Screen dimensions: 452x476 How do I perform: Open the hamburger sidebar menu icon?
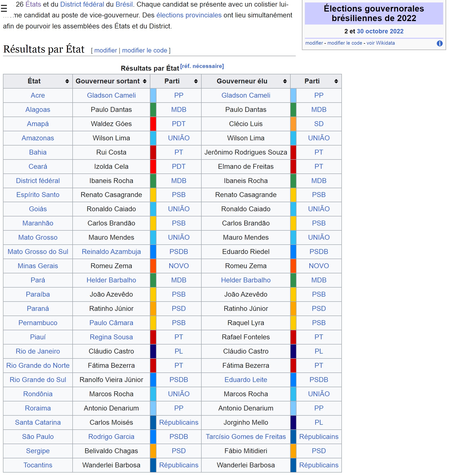pyautogui.click(x=4, y=9)
